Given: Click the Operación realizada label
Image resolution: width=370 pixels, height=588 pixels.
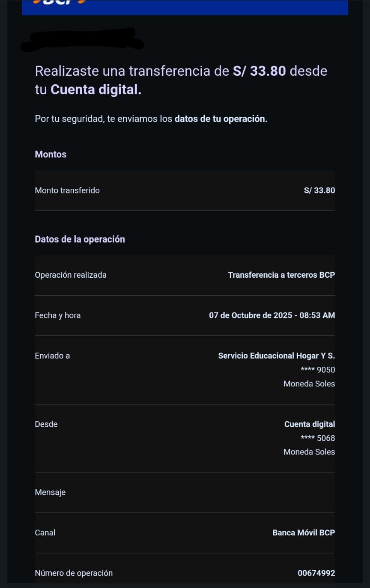Looking at the screenshot, I should (x=71, y=275).
